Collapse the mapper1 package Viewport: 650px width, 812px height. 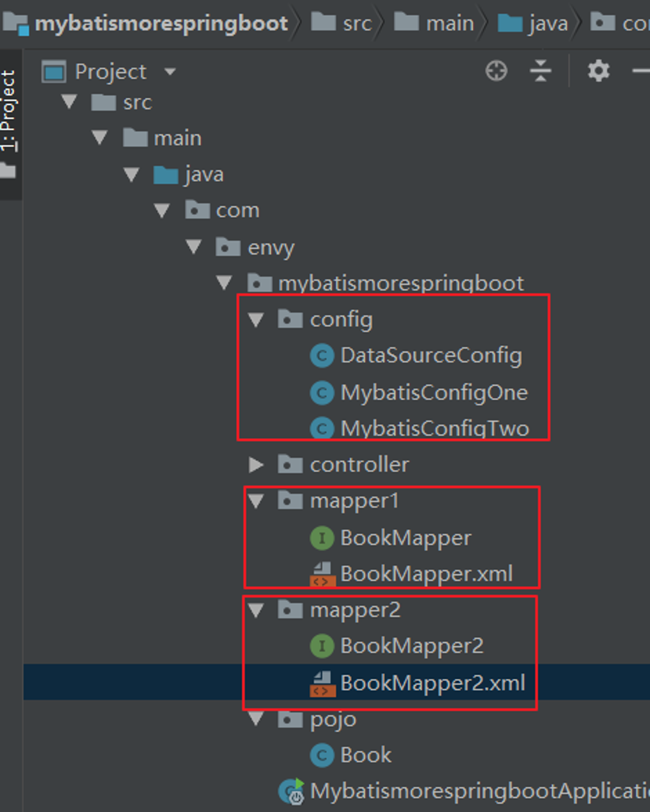[x=256, y=501]
